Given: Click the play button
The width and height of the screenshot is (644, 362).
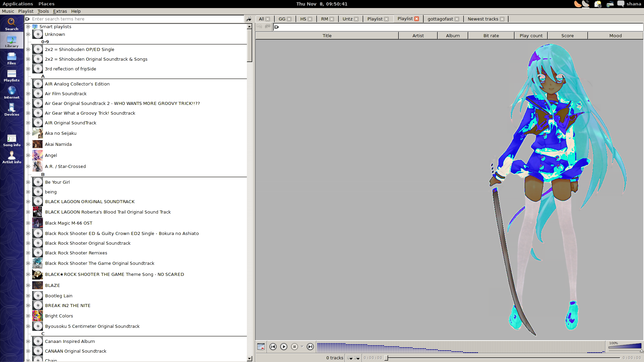Looking at the screenshot, I should (283, 347).
